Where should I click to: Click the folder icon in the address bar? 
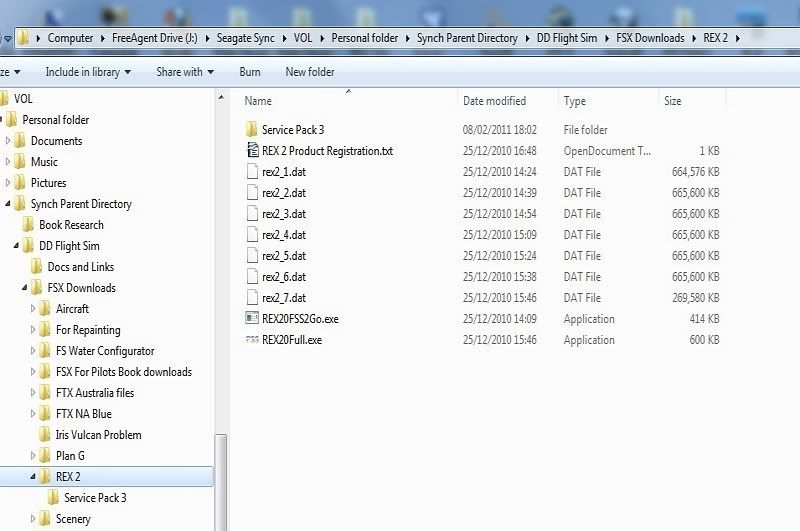click(x=23, y=38)
